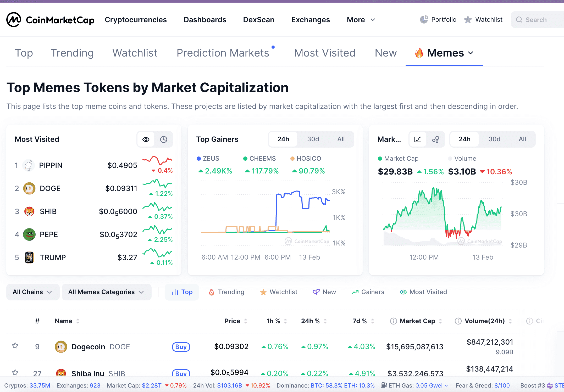
Task: Switch to Prediction Markets tab
Action: [x=223, y=53]
